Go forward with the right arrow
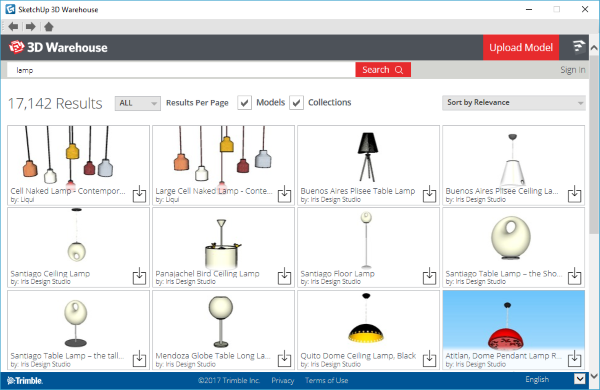Viewport: 600px width, 390px height. pos(31,26)
